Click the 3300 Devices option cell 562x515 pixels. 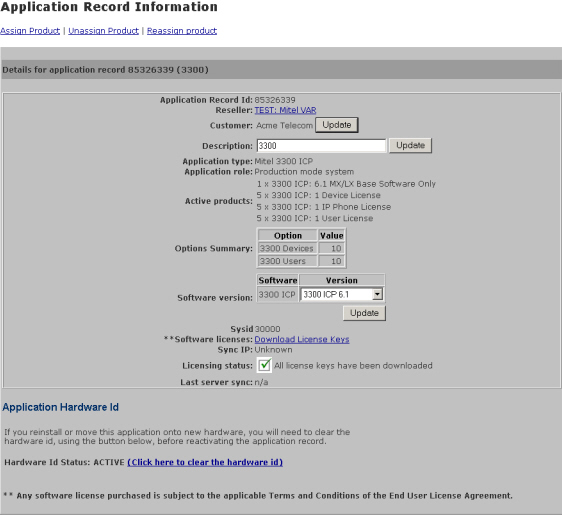(288, 248)
